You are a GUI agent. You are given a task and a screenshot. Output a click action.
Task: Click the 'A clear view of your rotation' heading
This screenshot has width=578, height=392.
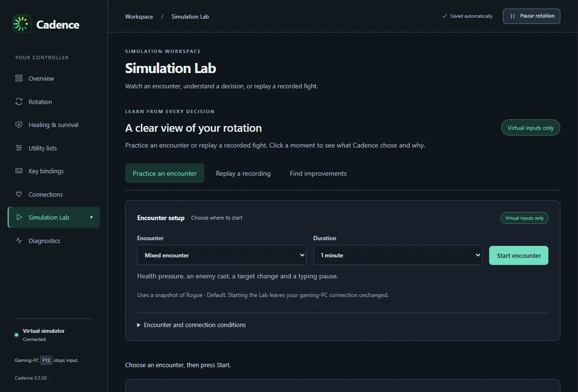click(x=193, y=128)
